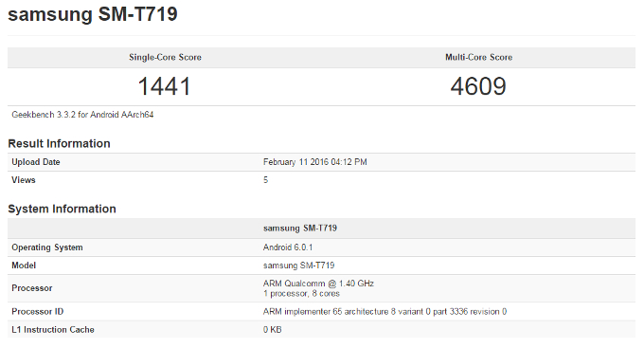Click the single-core score value 1441

[164, 86]
